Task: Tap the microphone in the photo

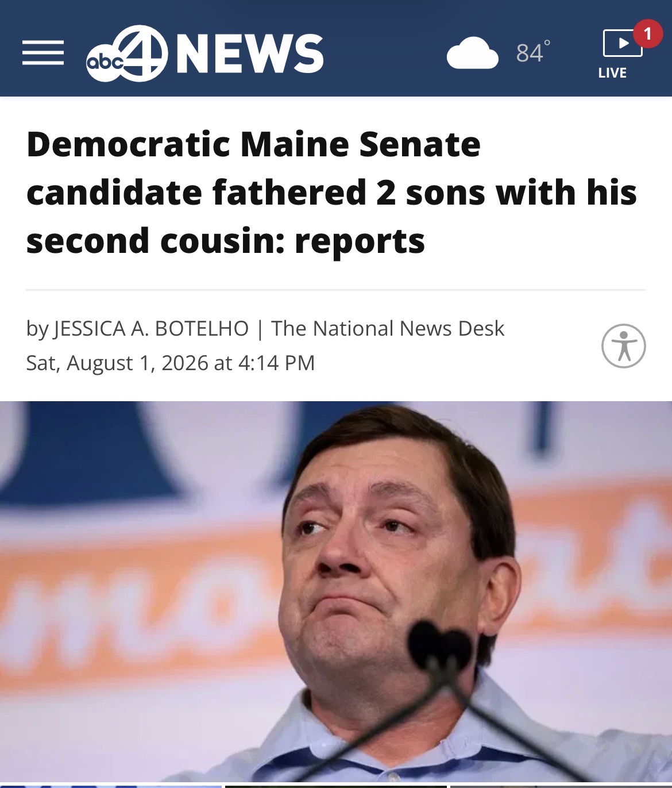Action: pos(441,645)
